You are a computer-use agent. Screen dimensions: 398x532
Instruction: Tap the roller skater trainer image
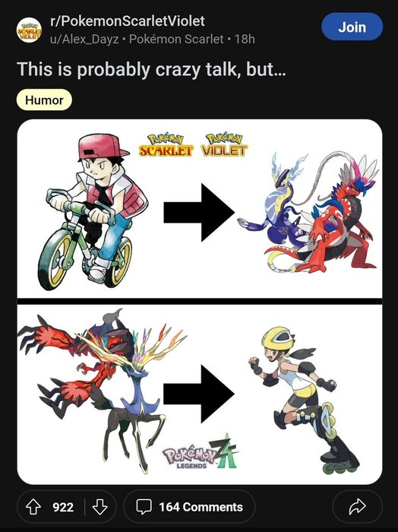304,400
